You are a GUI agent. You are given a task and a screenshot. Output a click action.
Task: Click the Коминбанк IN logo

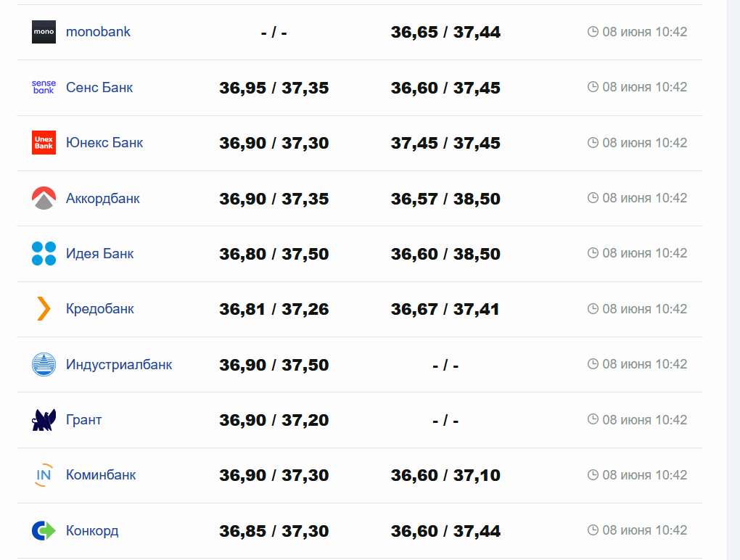click(x=44, y=475)
